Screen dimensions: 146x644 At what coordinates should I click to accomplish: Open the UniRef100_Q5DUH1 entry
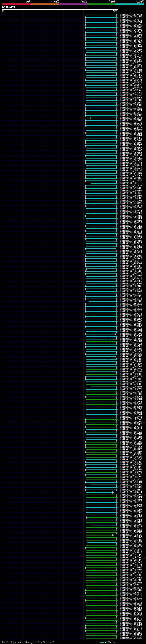131,77
